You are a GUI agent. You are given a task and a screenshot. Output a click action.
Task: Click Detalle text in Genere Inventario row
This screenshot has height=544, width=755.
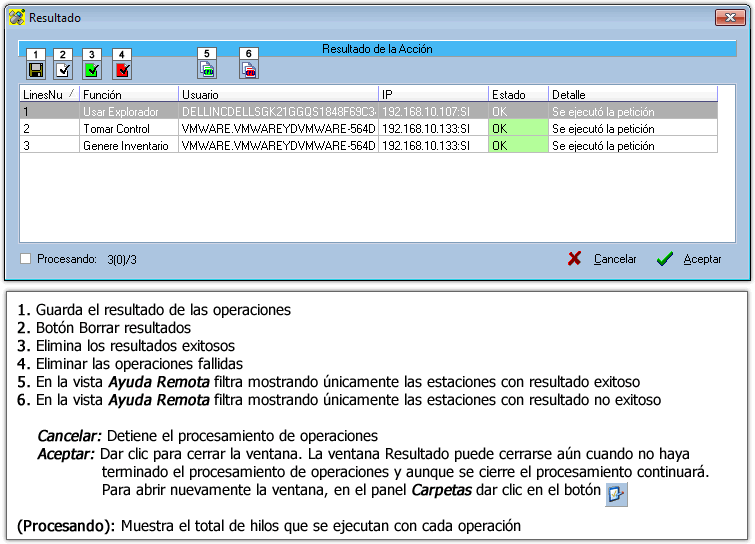(603, 145)
